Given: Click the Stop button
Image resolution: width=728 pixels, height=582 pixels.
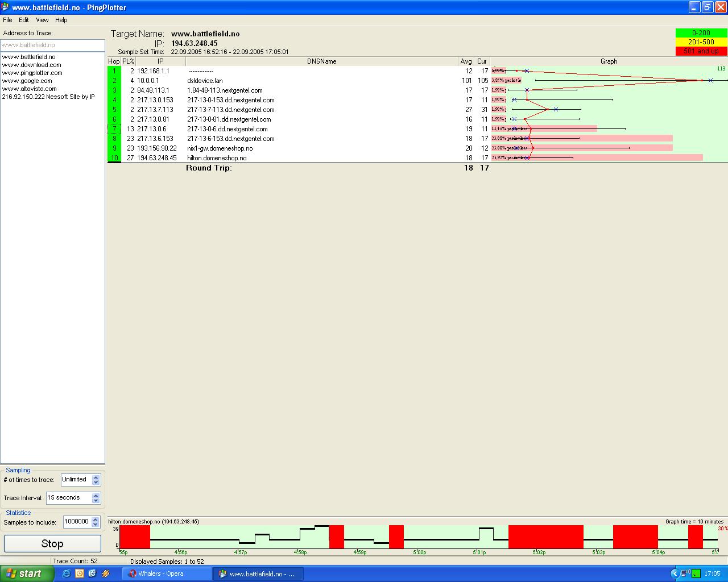Looking at the screenshot, I should (x=52, y=543).
